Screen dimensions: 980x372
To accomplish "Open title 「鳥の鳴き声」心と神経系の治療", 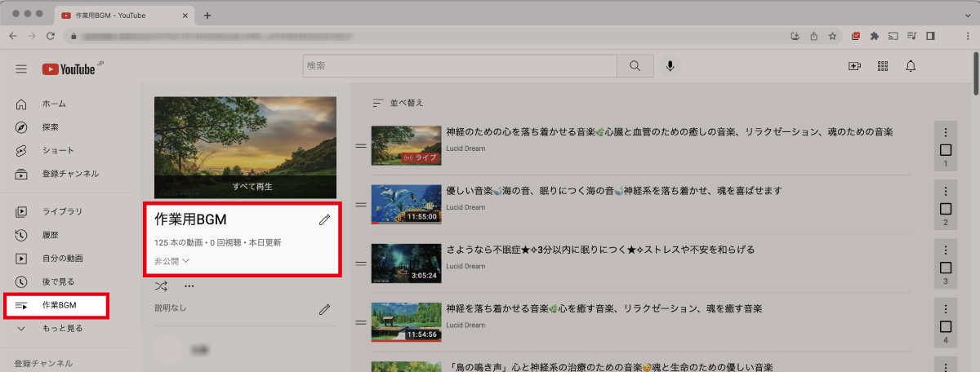I will 609,366.
